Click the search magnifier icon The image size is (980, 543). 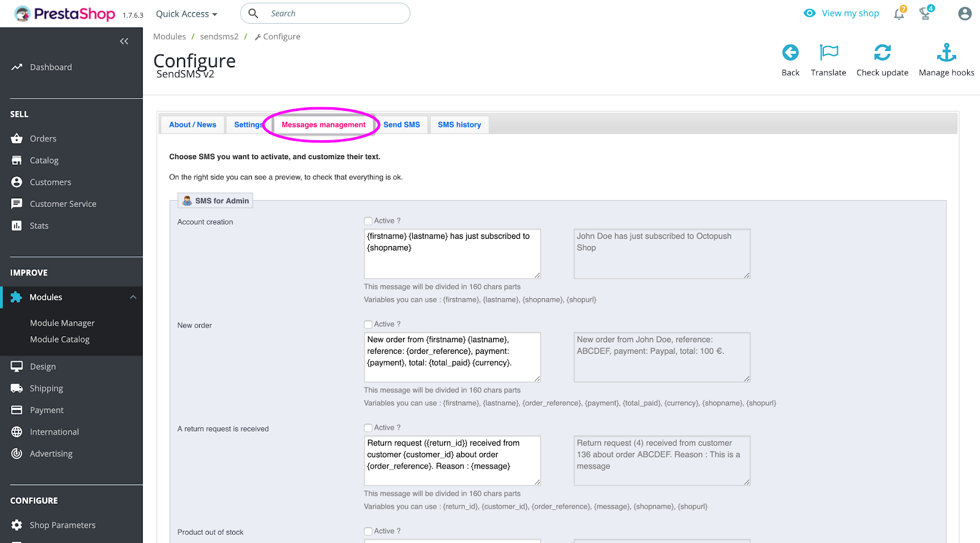253,13
